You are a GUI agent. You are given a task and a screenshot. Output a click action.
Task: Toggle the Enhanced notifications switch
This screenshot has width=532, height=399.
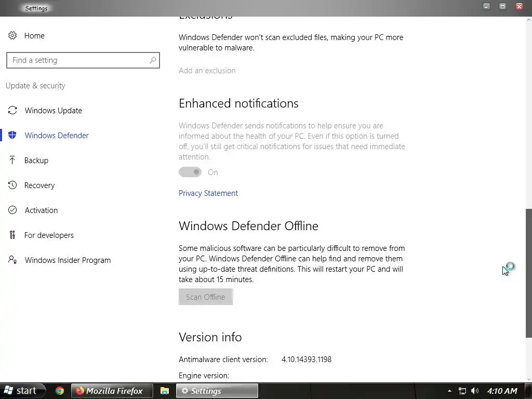(190, 172)
